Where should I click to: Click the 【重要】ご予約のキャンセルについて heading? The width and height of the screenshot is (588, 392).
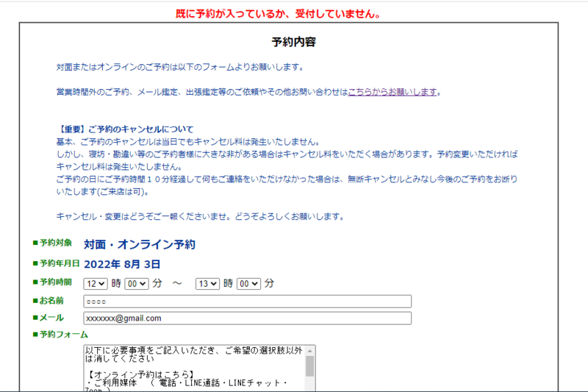click(x=125, y=129)
